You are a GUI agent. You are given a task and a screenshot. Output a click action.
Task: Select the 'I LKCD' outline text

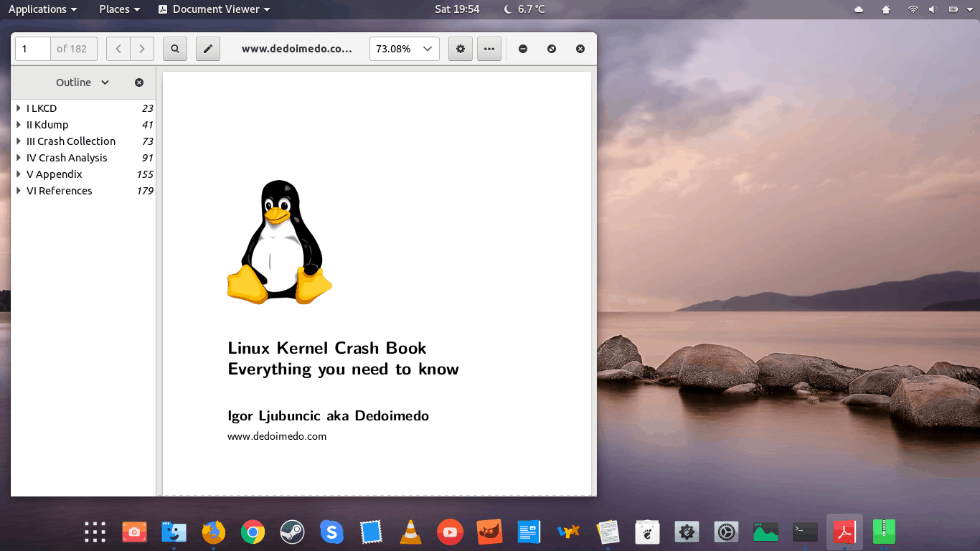click(x=42, y=108)
